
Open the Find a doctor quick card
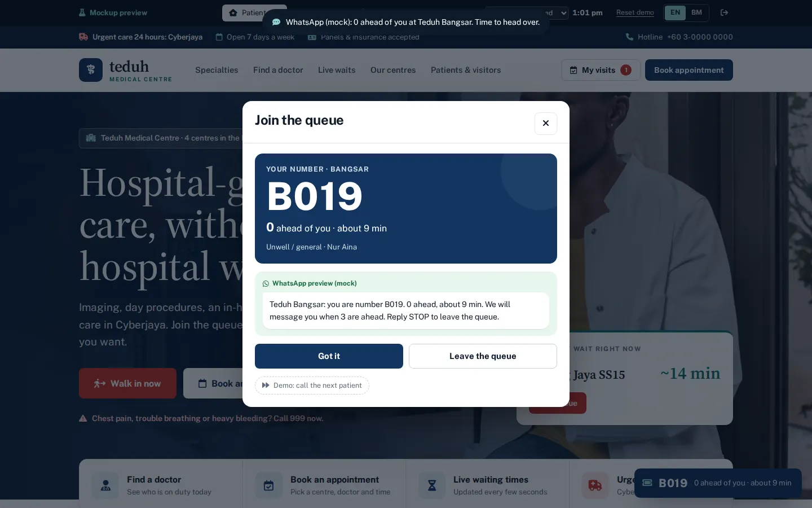(x=161, y=485)
